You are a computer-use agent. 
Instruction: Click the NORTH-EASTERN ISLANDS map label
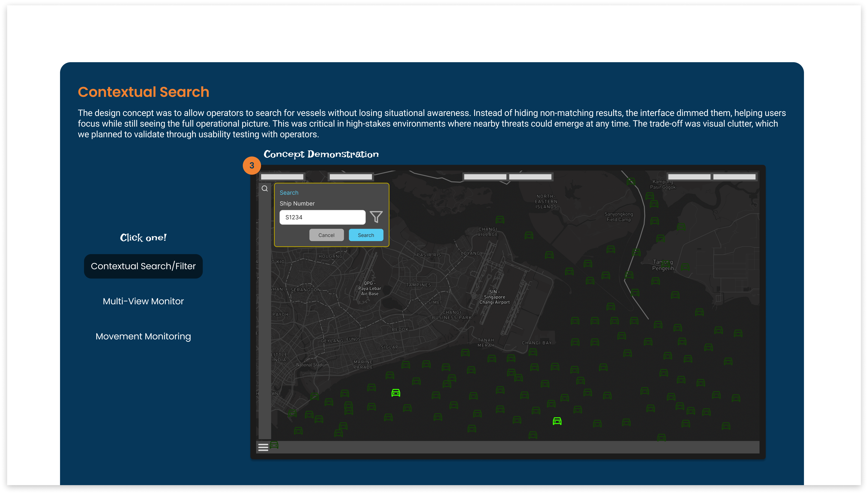tap(546, 201)
